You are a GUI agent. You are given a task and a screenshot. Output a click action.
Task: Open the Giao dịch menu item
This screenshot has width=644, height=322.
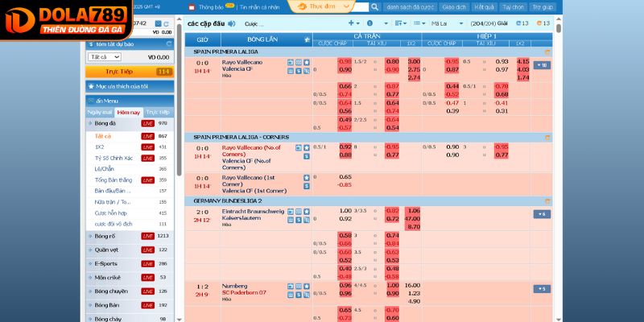(453, 7)
